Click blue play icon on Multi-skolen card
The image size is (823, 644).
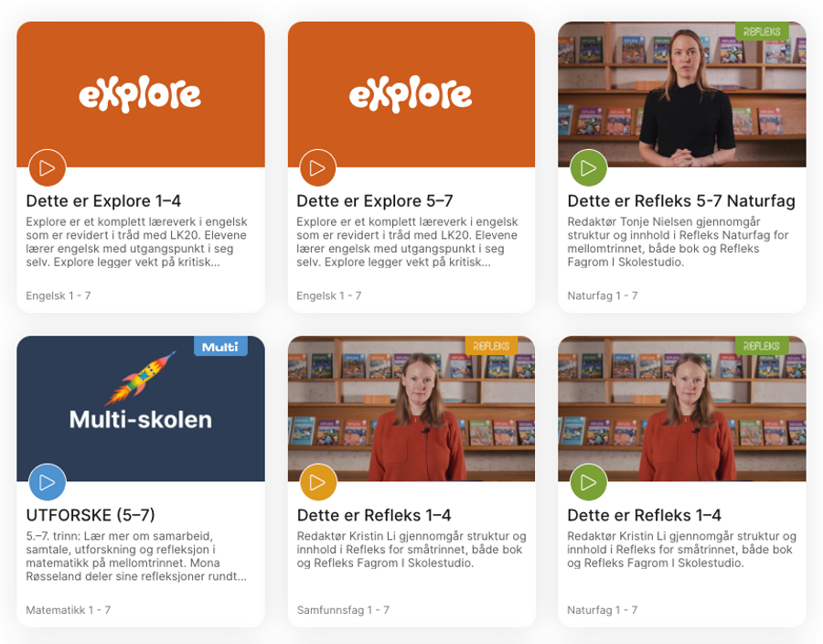[48, 482]
